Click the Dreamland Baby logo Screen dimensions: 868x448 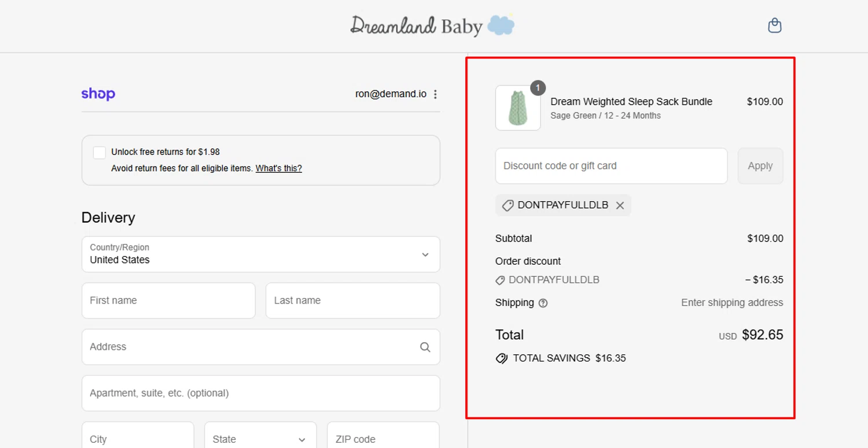click(x=433, y=25)
